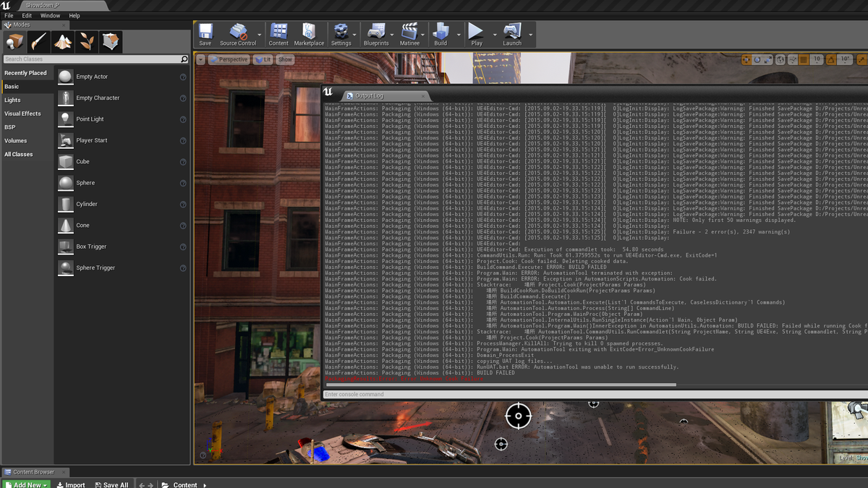Expand the Play options dropdown arrow
Image resolution: width=868 pixels, height=488 pixels.
click(495, 34)
